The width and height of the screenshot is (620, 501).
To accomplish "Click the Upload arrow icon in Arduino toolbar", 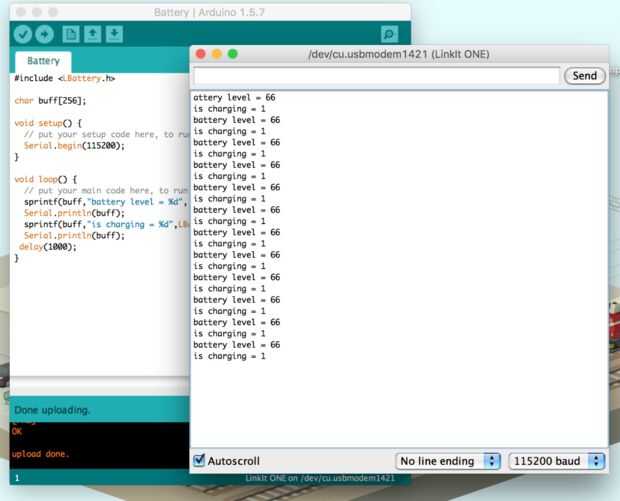I will coord(45,34).
